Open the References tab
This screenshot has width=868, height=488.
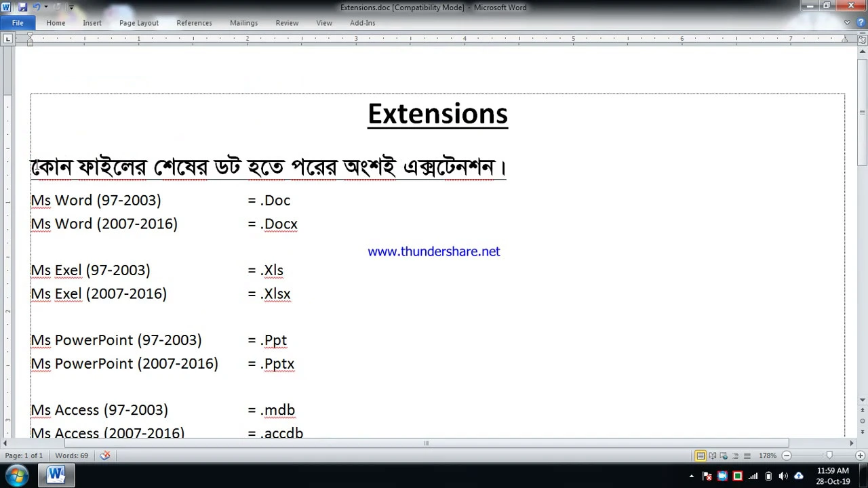[x=195, y=23]
